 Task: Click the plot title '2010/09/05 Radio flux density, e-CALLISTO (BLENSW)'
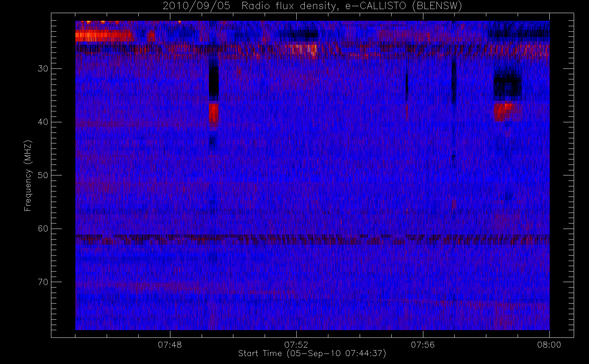312,6
